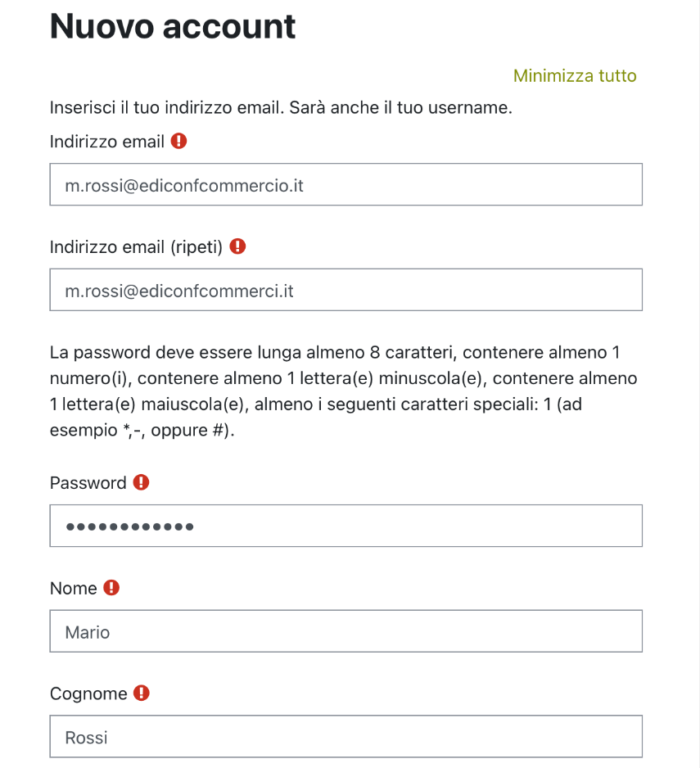Screen dimensions: 700x768
Task: Click the 'Nuovo account' page heading
Action: click(x=173, y=27)
